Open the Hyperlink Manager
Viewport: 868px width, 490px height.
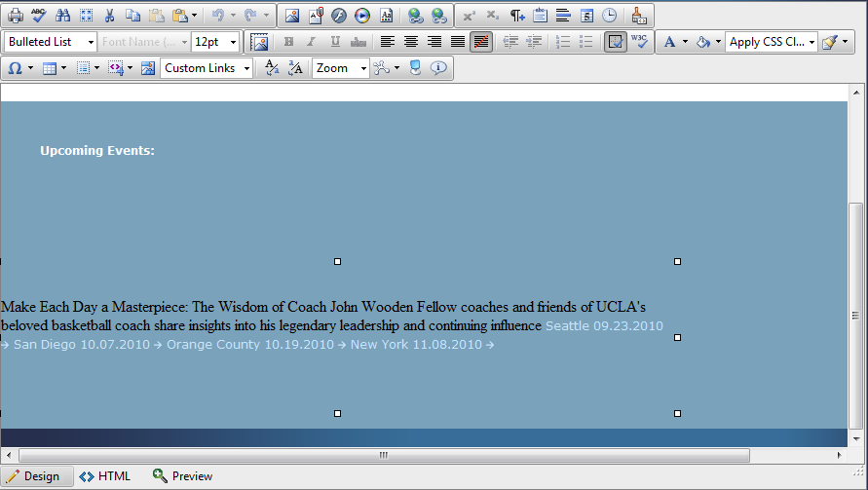(415, 16)
